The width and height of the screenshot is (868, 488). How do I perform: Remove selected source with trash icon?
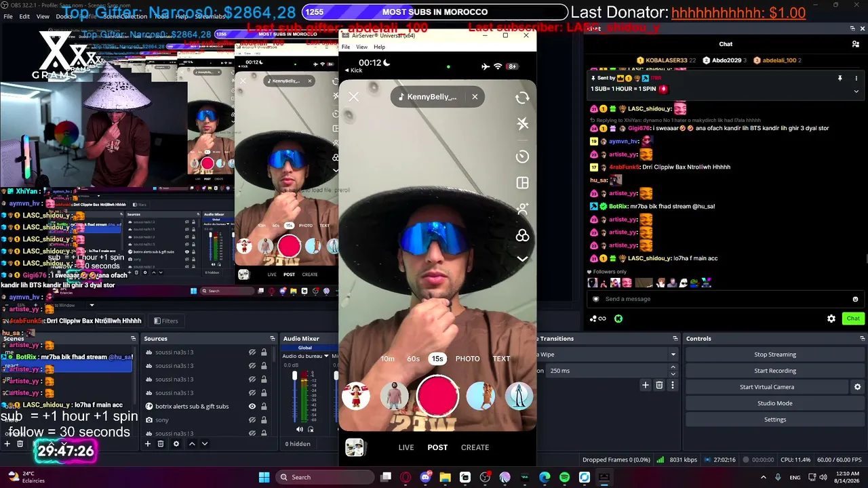pyautogui.click(x=161, y=444)
